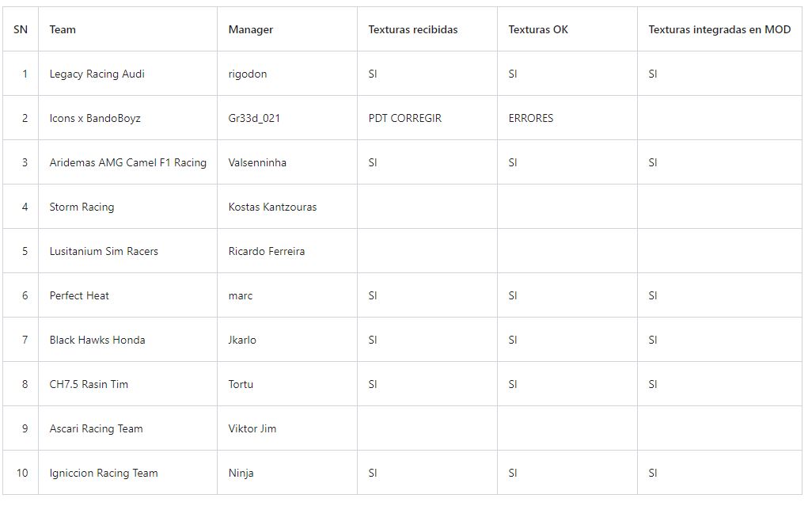
Task: Select the Lusitanium Sim Racers cell
Action: tap(104, 251)
